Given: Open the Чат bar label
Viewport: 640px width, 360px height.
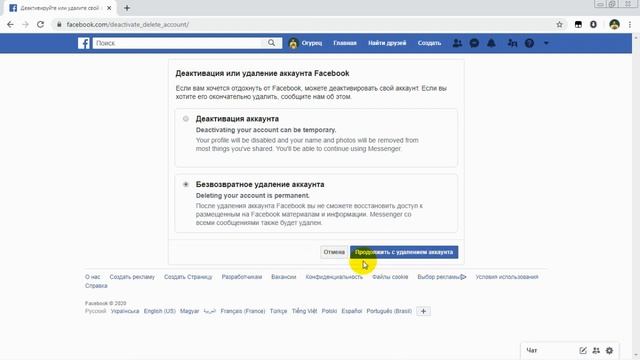Looking at the screenshot, I should click(532, 350).
